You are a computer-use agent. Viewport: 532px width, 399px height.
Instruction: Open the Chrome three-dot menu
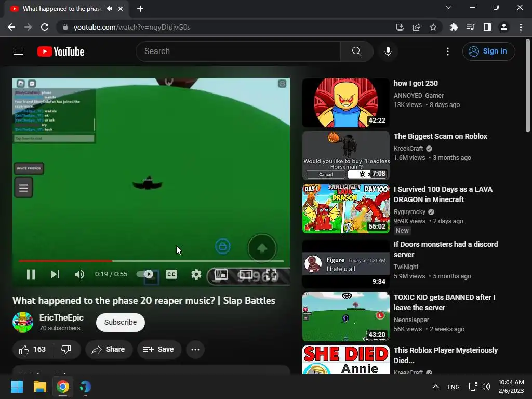521,27
